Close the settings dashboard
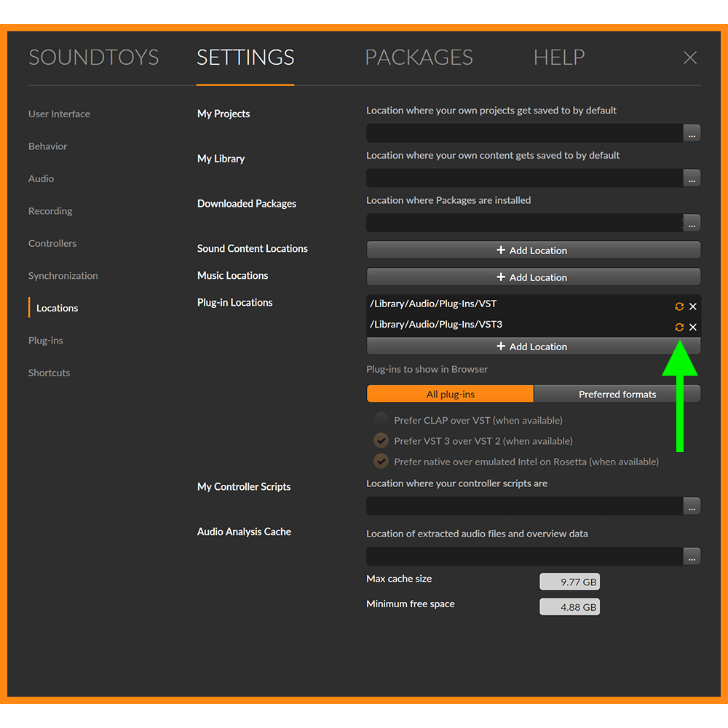This screenshot has width=728, height=728. tap(690, 58)
